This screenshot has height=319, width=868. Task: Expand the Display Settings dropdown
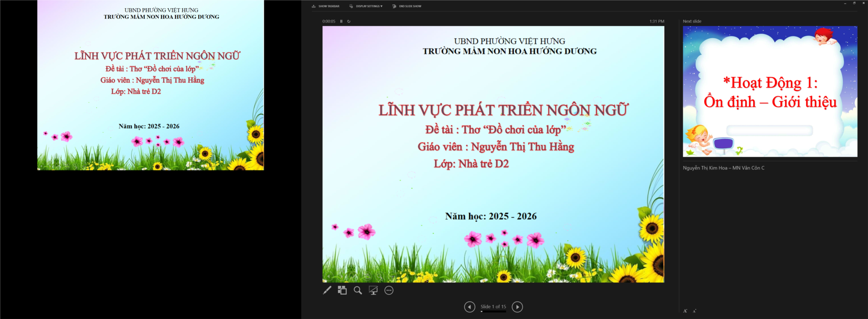366,7
